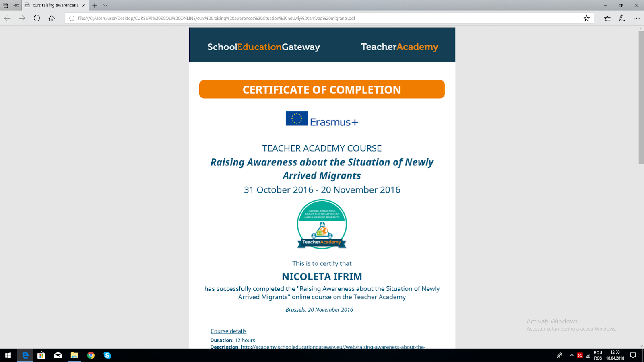This screenshot has width=644, height=362.
Task: Open the Action Center notifications
Action: click(x=633, y=355)
